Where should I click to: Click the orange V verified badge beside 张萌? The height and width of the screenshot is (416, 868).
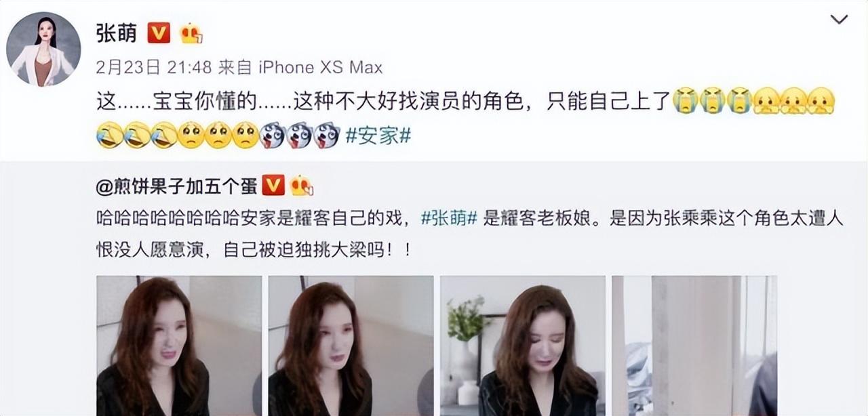point(159,33)
